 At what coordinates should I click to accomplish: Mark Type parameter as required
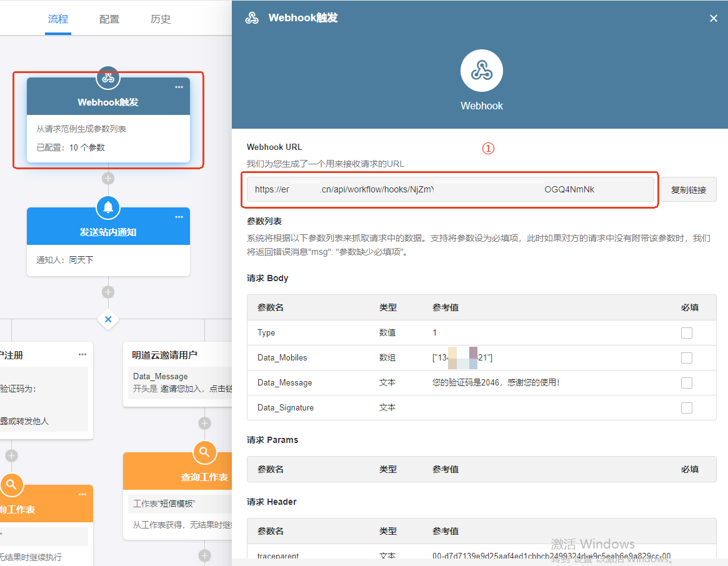(686, 333)
